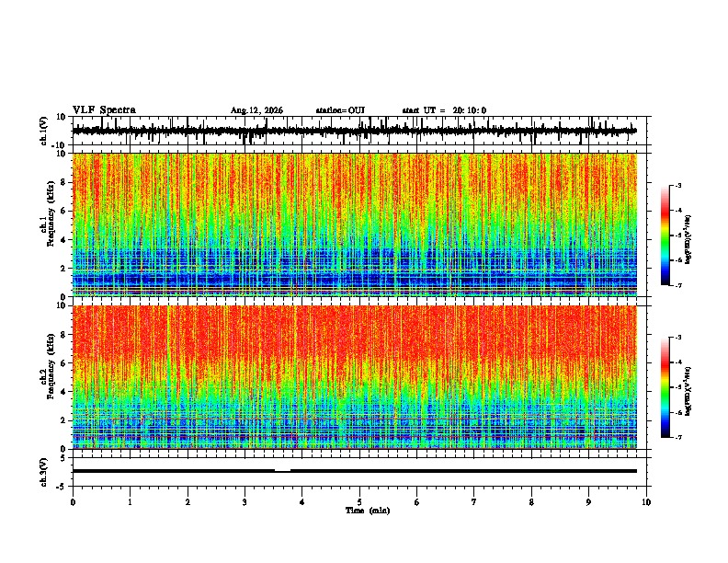Click the ch.1 "Frequency (kHz)" axis label
This screenshot has height=563, width=728.
click(x=51, y=213)
